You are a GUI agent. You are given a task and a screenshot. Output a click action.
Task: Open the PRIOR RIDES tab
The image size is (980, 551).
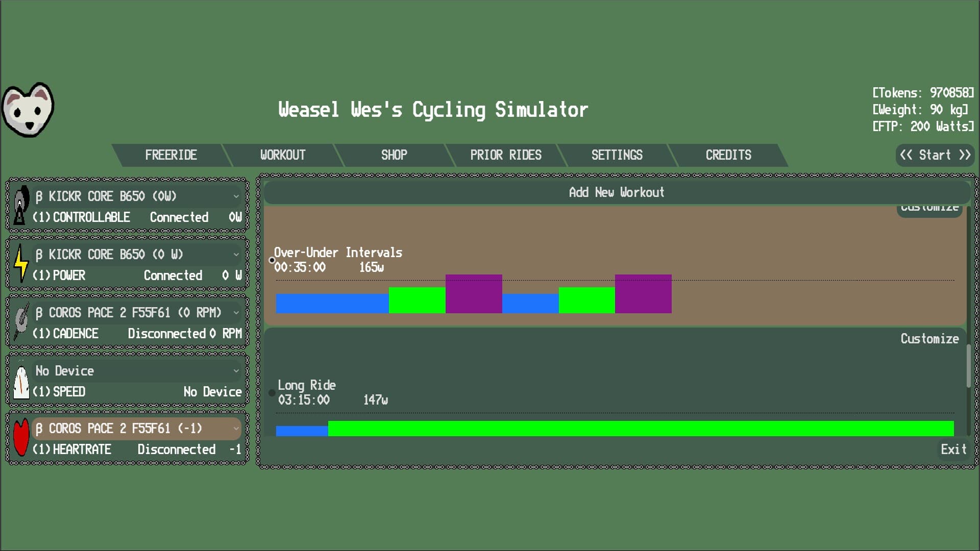pyautogui.click(x=506, y=155)
